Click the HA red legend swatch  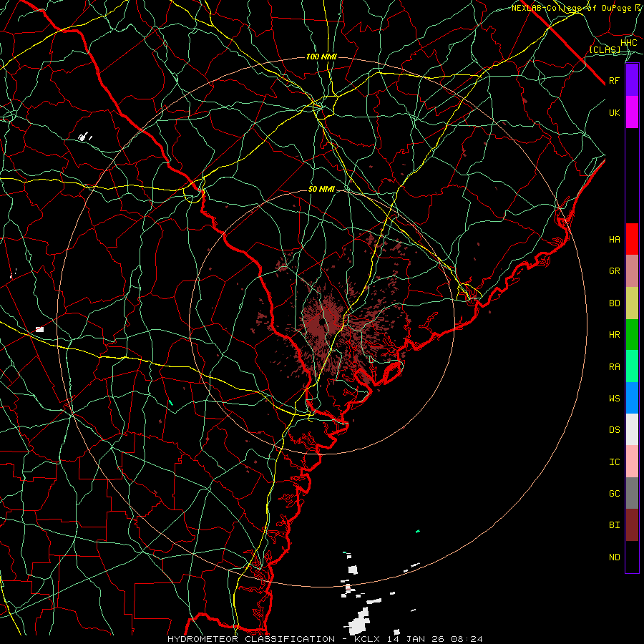pos(632,239)
